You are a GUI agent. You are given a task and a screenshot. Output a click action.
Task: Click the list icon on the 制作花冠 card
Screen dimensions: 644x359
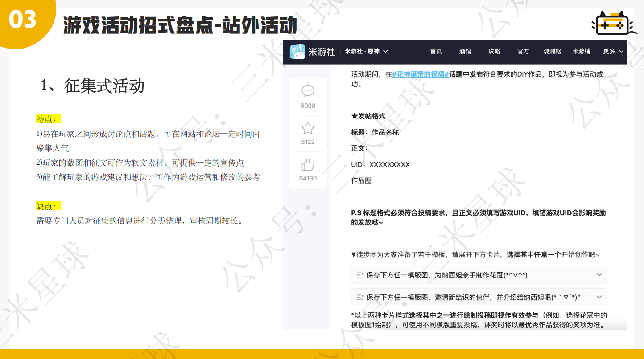[360, 275]
